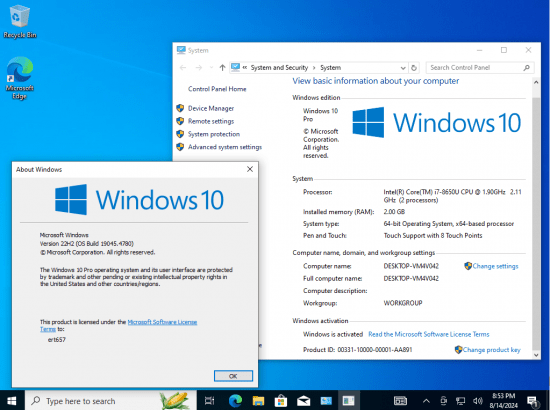Select the WORKGROUP value text
Viewport: 550px width, 410px height.
(x=403, y=303)
